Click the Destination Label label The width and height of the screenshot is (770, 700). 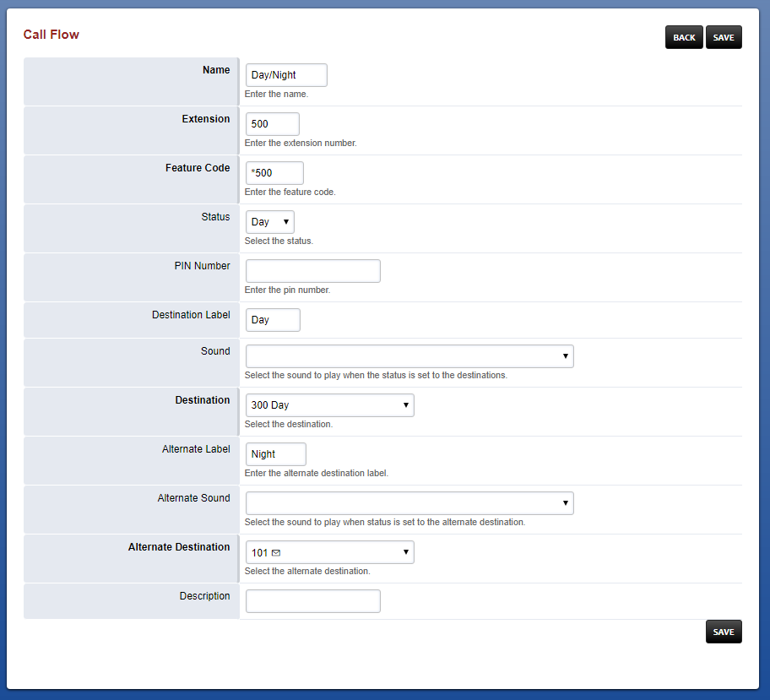coord(191,315)
